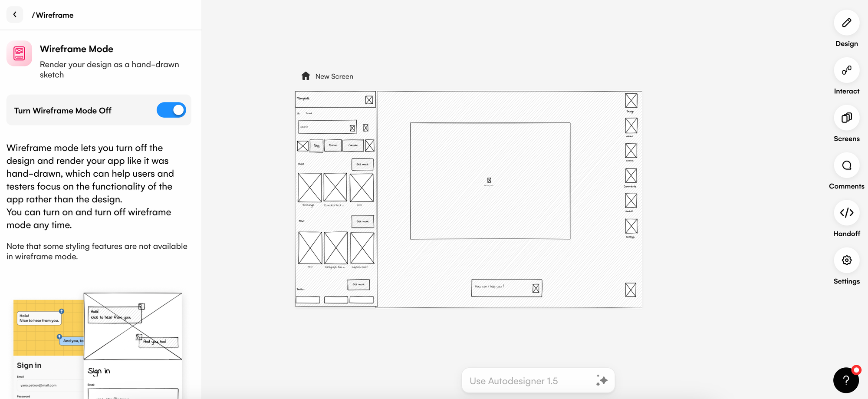868x399 pixels.
Task: Open the help question mark button
Action: point(846,380)
